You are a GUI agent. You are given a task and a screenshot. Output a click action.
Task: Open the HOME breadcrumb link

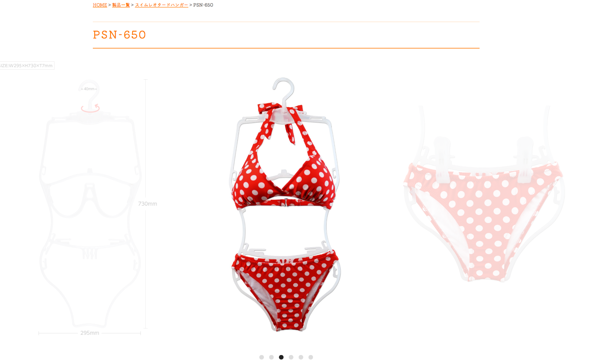[x=100, y=5]
